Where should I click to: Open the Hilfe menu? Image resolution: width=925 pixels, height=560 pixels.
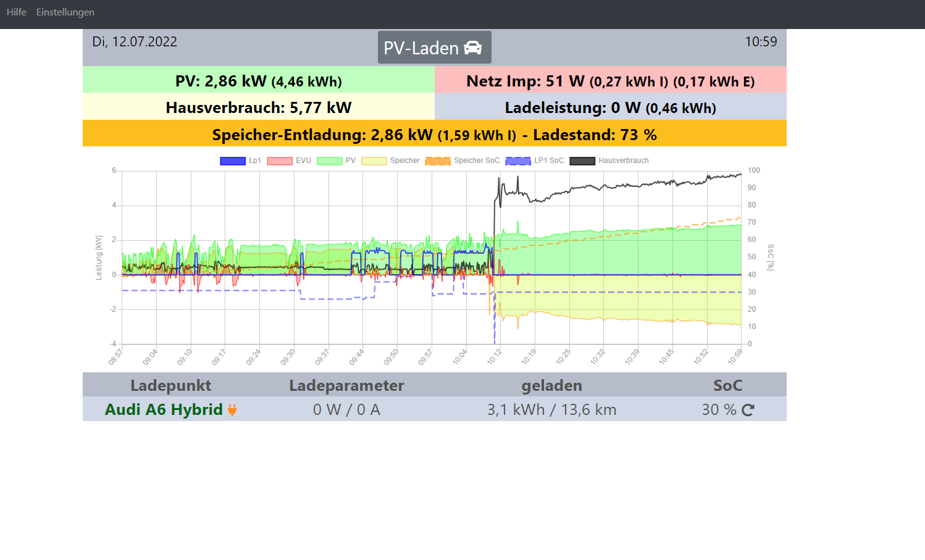click(x=17, y=12)
